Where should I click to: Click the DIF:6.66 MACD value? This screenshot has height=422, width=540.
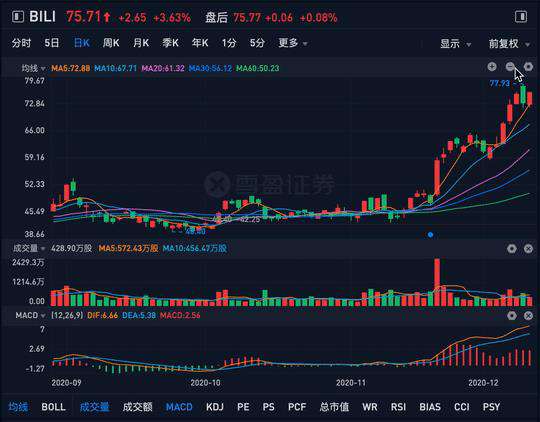[x=102, y=315]
